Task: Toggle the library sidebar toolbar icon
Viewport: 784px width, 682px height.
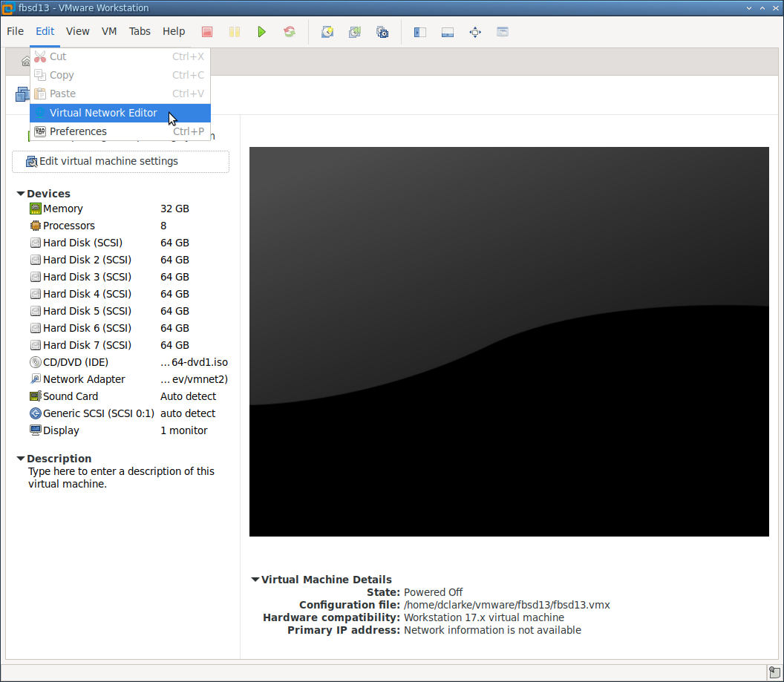Action: tap(420, 32)
